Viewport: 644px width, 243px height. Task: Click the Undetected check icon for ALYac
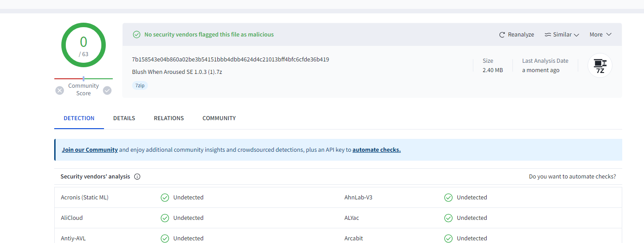click(x=448, y=218)
